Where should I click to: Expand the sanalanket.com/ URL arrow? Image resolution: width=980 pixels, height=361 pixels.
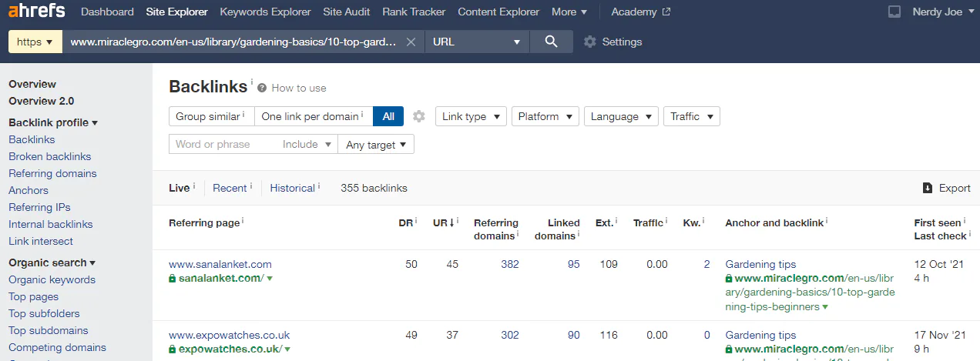[x=269, y=278]
